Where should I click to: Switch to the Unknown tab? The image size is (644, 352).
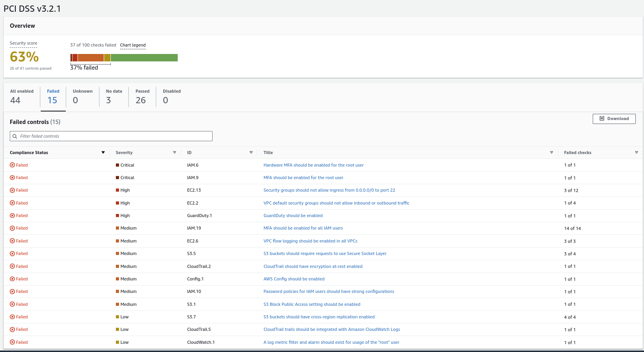pos(83,96)
